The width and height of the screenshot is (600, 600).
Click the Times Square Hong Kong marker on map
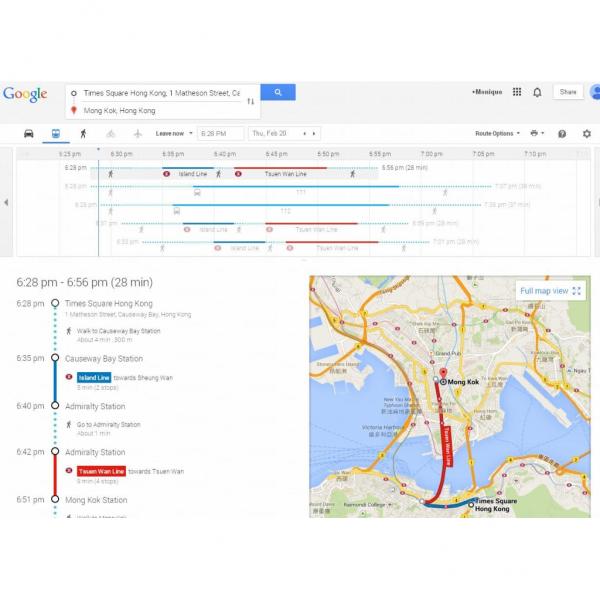tap(471, 505)
